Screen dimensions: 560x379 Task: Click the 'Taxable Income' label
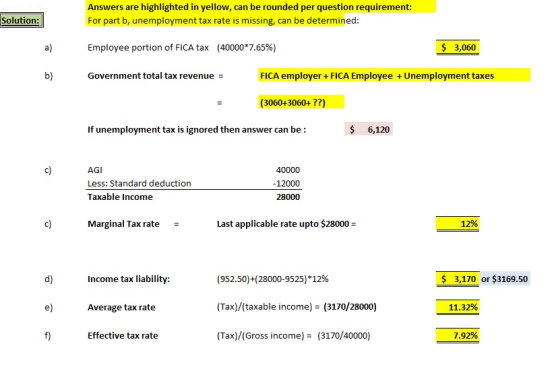(120, 197)
